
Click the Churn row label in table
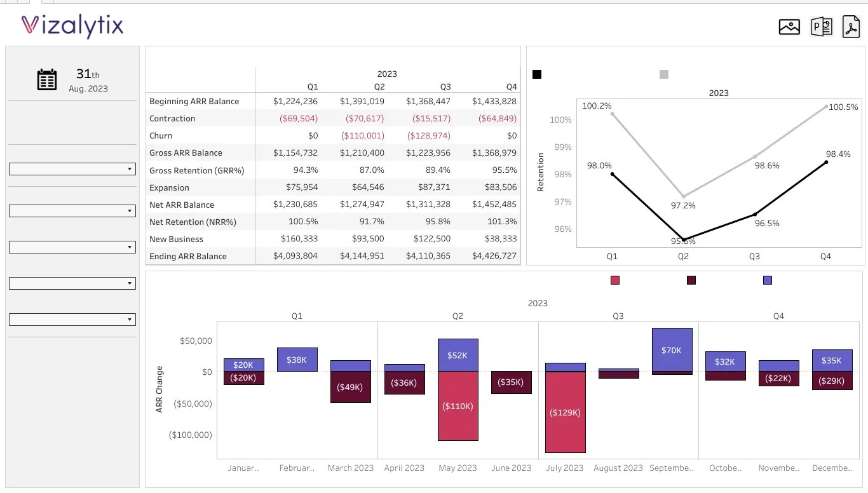click(x=161, y=135)
